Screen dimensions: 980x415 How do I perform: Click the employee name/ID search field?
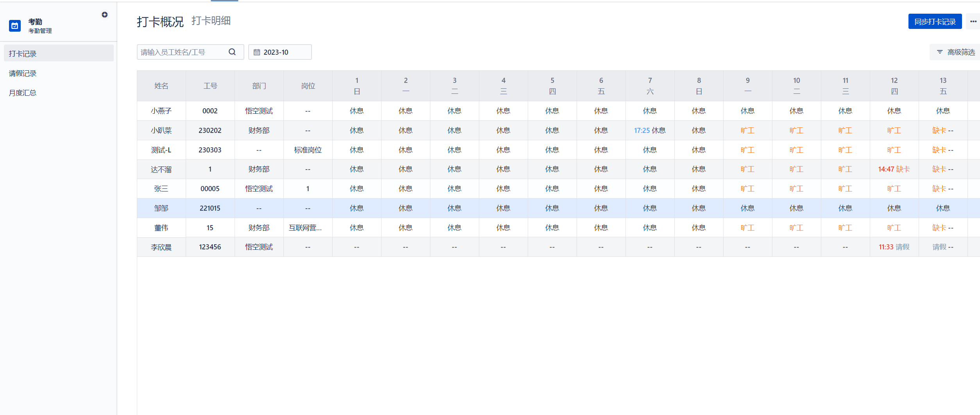point(180,52)
